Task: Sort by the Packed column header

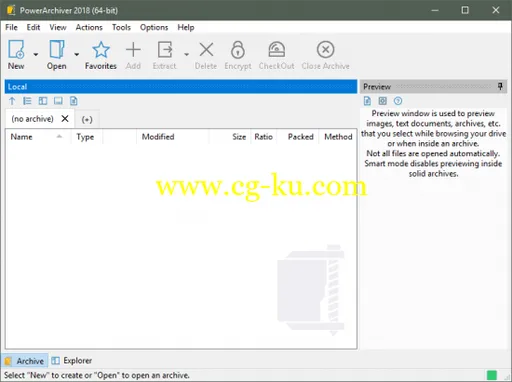Action: pos(297,137)
